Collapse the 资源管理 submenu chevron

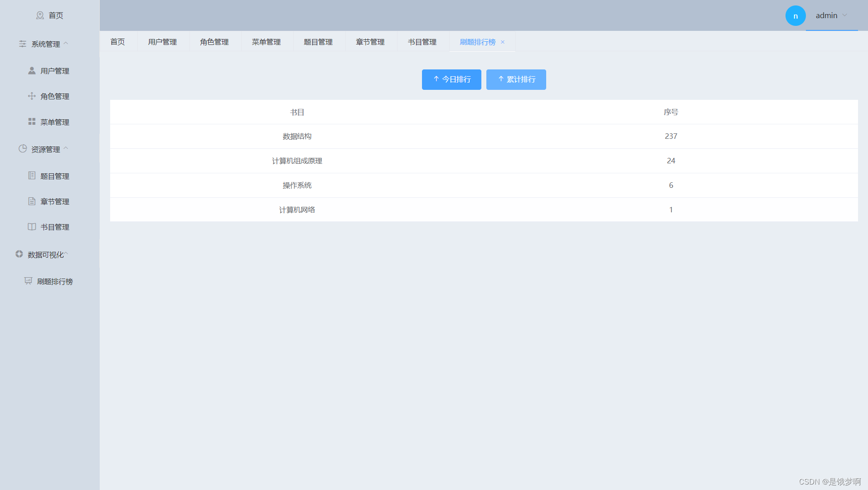[66, 148]
